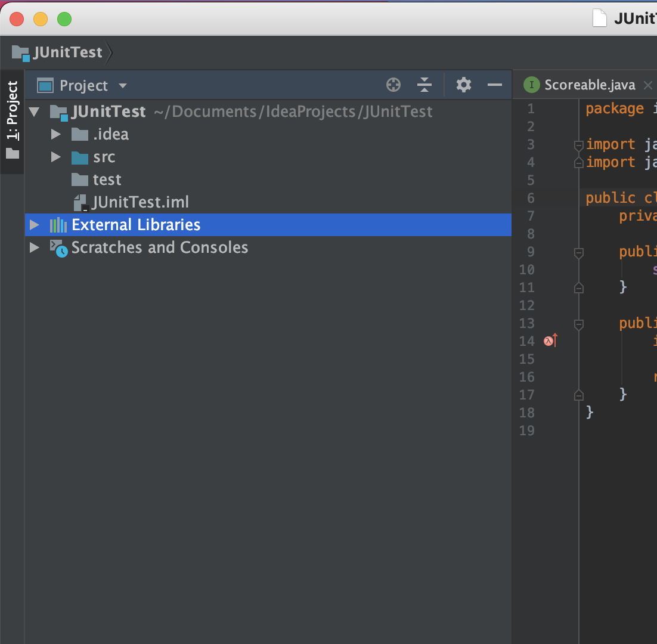The image size is (657, 644).
Task: Open the Project view dropdown
Action: click(x=123, y=86)
